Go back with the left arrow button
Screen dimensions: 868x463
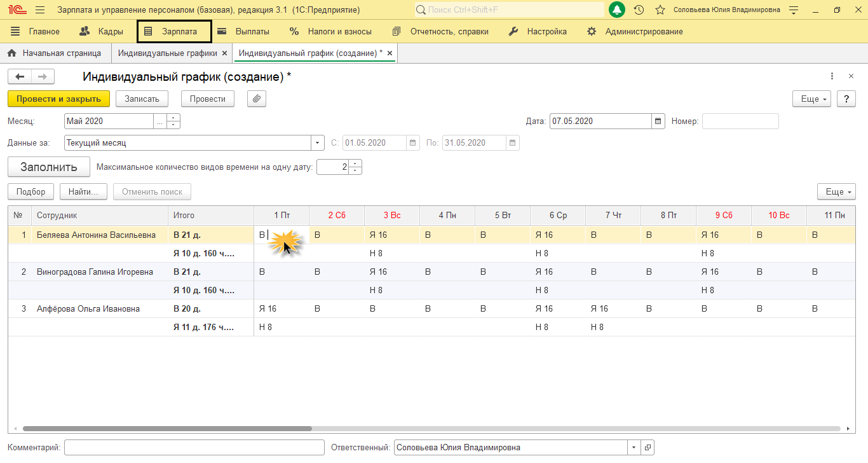(x=20, y=77)
